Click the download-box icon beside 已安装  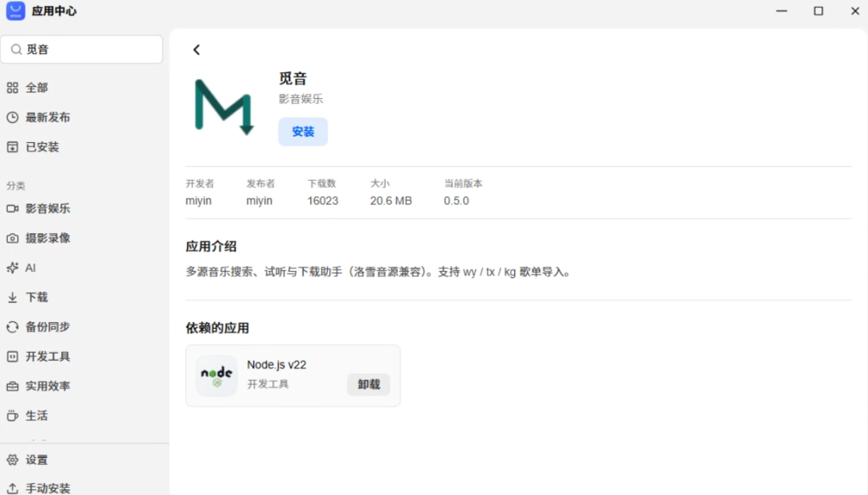pyautogui.click(x=12, y=147)
